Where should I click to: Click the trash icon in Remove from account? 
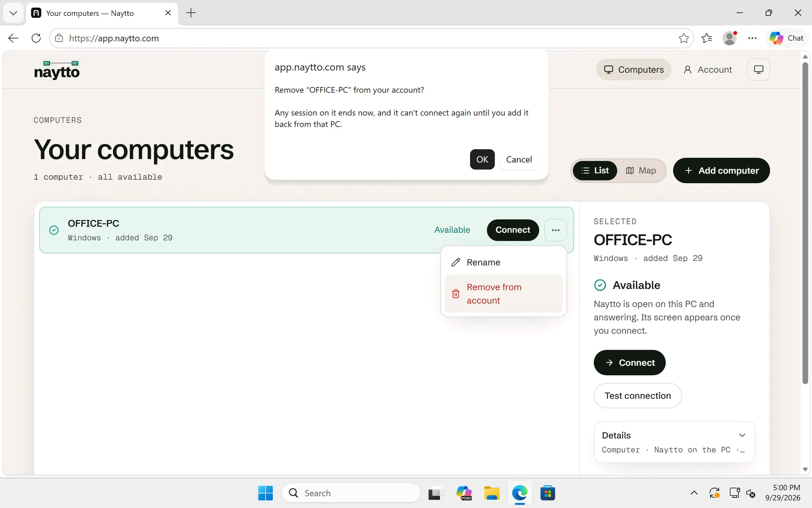click(x=456, y=294)
